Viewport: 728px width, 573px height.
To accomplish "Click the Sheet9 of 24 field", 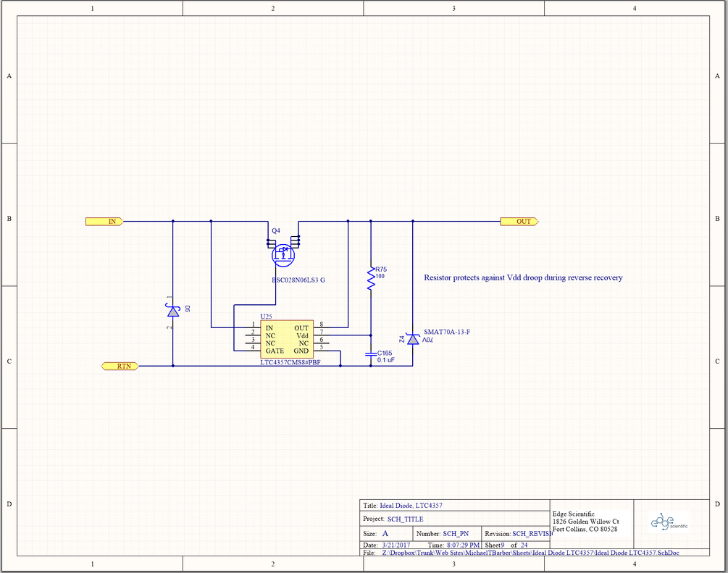I will coord(506,545).
